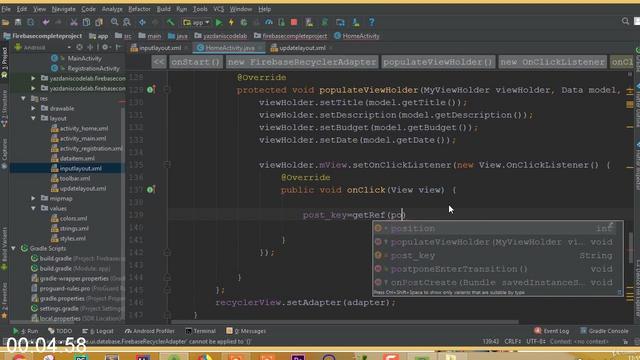Click the java breadcrumb in navigation bar
The width and height of the screenshot is (640, 360).
click(x=178, y=36)
